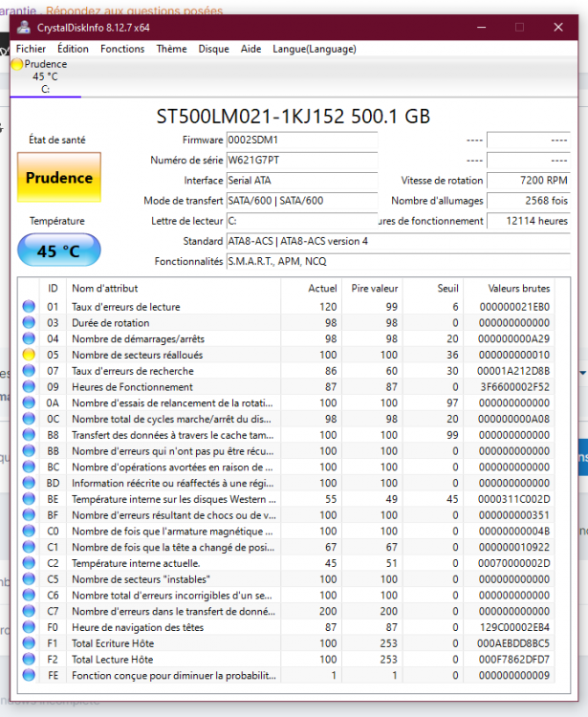Click the 45 °C temperature button

coord(58,251)
